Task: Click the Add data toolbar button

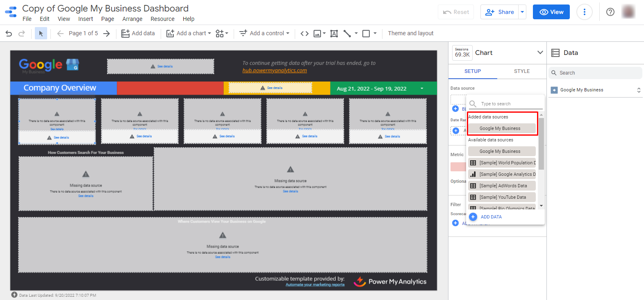Action: 138,34
